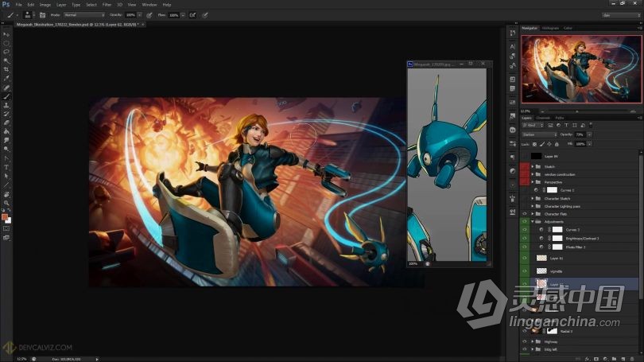Create a new layer
The height and width of the screenshot is (362, 644).
(623, 359)
